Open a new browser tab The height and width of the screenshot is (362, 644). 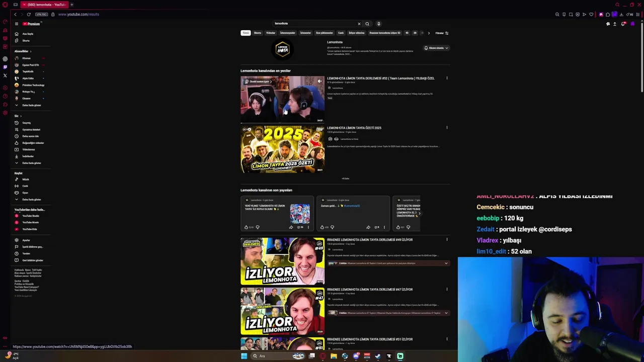71,5
